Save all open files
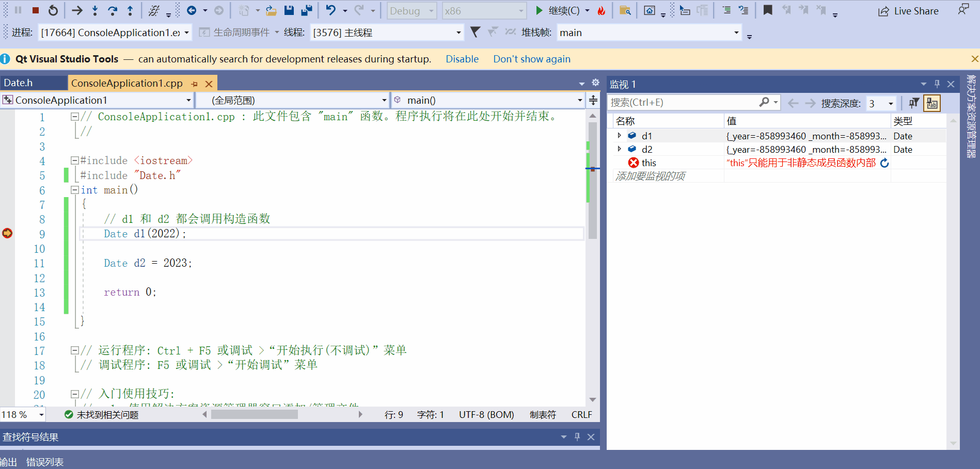This screenshot has width=980, height=469. [x=306, y=10]
